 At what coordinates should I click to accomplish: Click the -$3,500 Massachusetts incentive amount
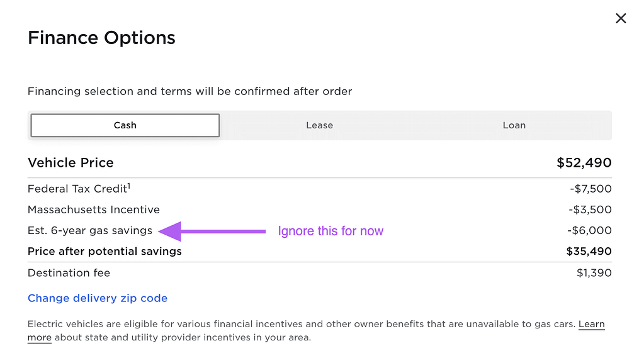point(589,210)
